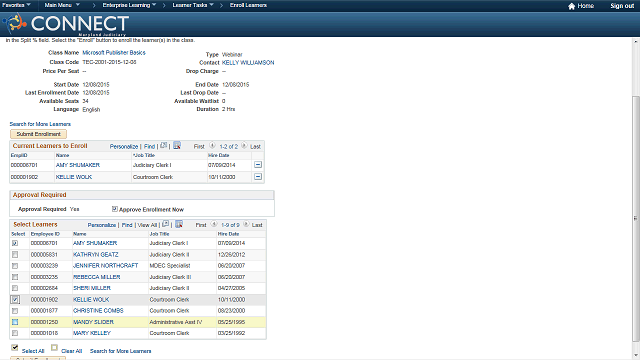Select REBECCA MILLER checkbox
Screen dimensions: 640x360
(15, 277)
